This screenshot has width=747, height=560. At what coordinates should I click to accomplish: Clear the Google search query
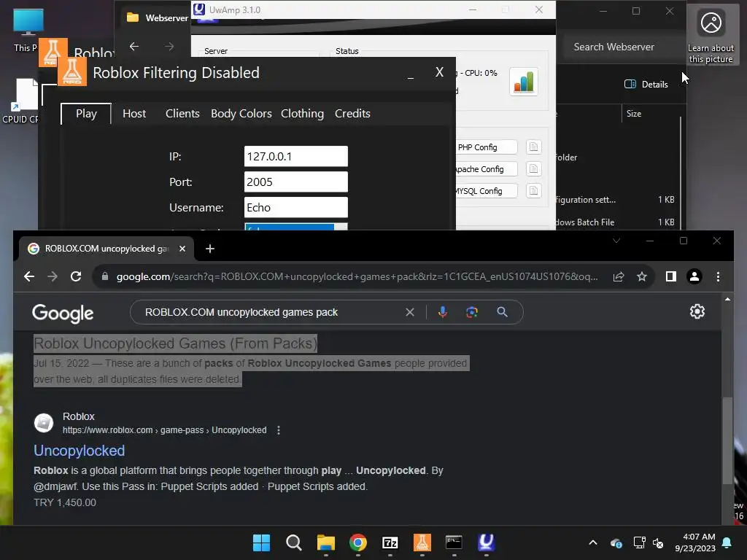pos(410,312)
